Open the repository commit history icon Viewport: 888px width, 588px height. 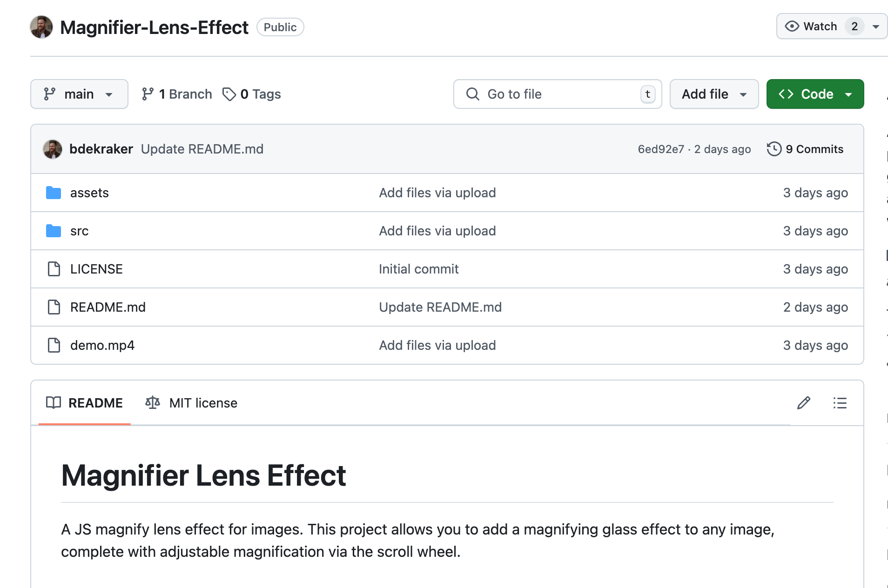point(774,149)
